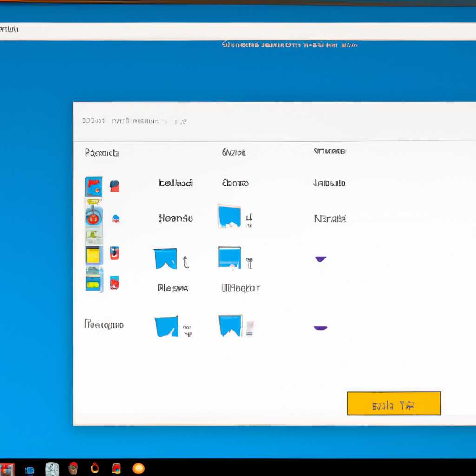
Task: Open the purple triangle dropdown in third row
Action: (321, 258)
